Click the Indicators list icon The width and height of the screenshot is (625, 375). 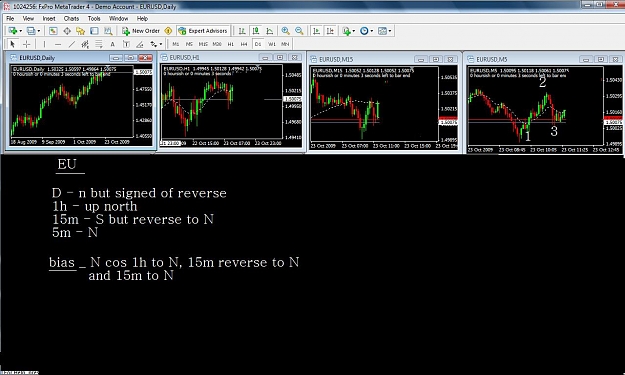tap(346, 31)
